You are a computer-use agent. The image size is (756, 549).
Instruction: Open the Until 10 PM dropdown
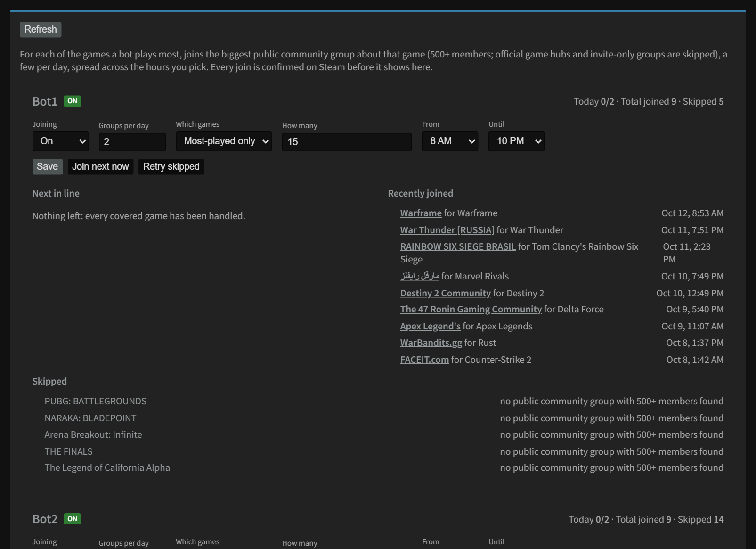pyautogui.click(x=516, y=141)
